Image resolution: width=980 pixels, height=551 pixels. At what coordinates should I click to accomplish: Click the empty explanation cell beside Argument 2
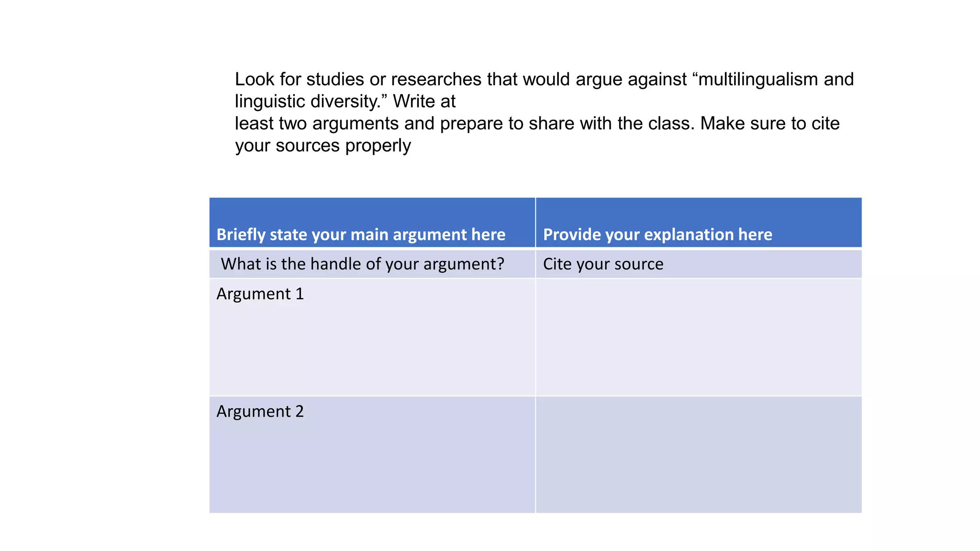(699, 455)
